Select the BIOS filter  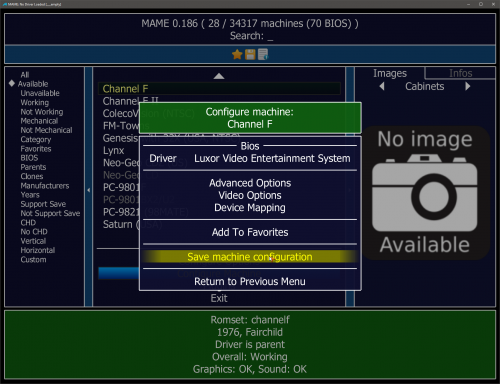pyautogui.click(x=29, y=158)
